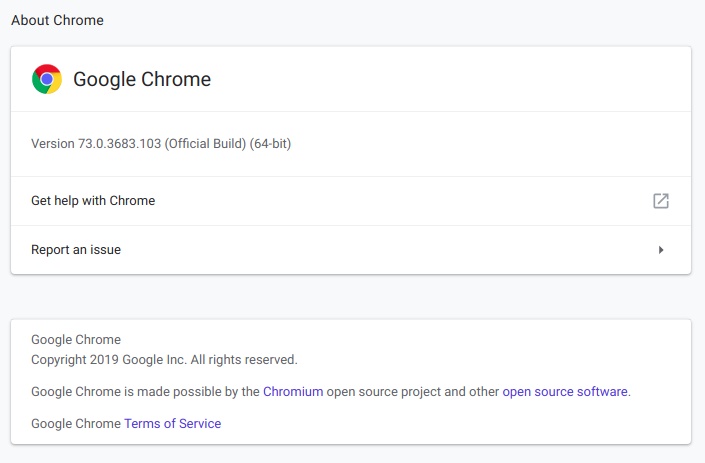The width and height of the screenshot is (705, 463).
Task: Click the About Chrome heading
Action: click(58, 20)
